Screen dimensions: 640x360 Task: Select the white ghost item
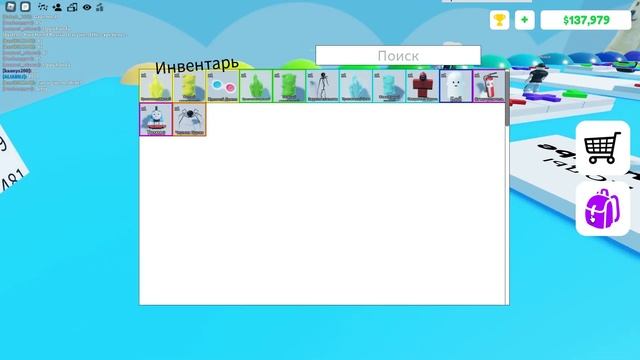coord(456,86)
